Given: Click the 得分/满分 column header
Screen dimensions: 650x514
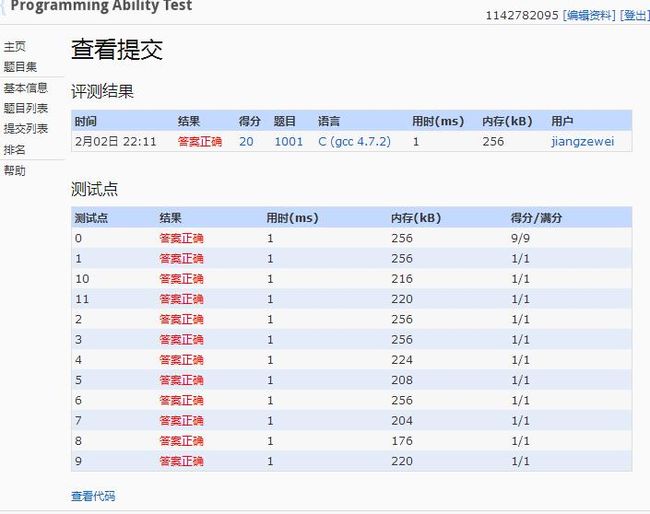Looking at the screenshot, I should 536,218.
